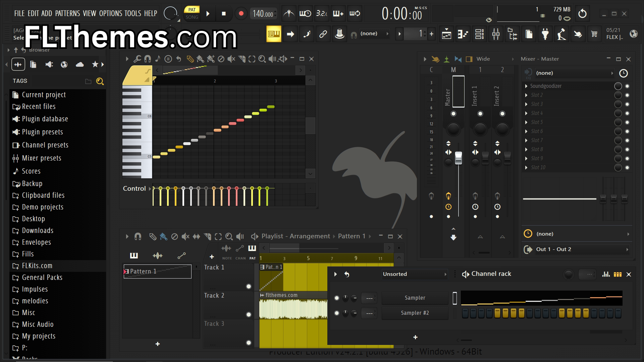
Task: Toggle the Piano roll magnet snap icon
Action: click(148, 59)
